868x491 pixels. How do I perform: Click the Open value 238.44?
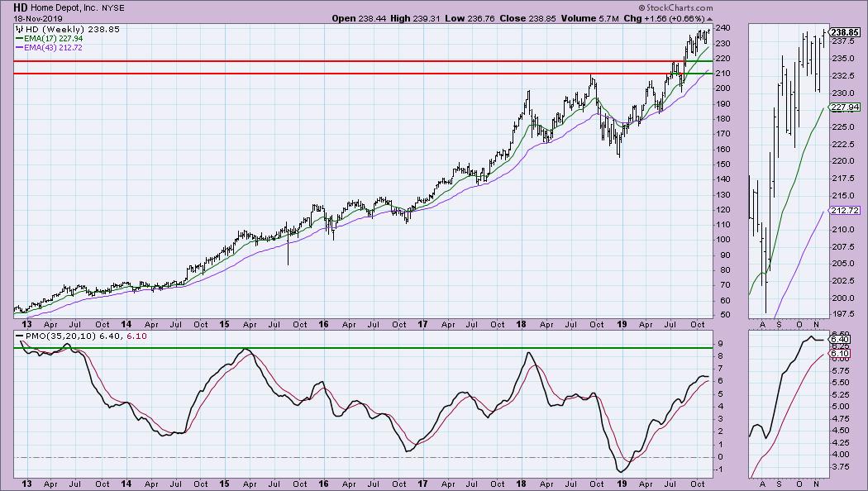point(373,18)
